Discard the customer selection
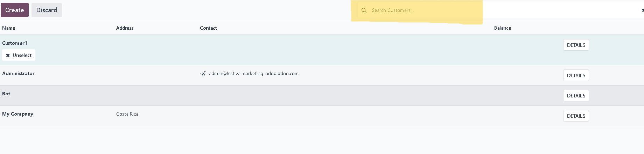This screenshot has width=644, height=154. point(47,10)
